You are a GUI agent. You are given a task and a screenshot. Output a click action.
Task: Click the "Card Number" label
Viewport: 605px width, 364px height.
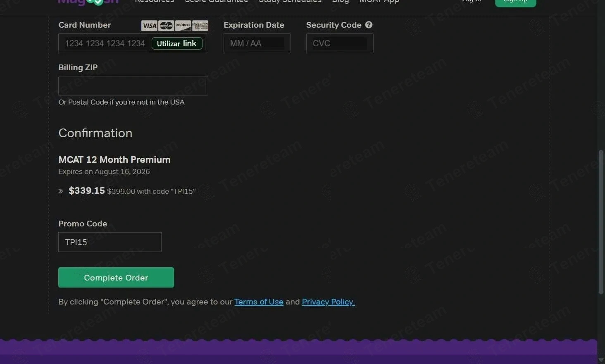tap(85, 25)
